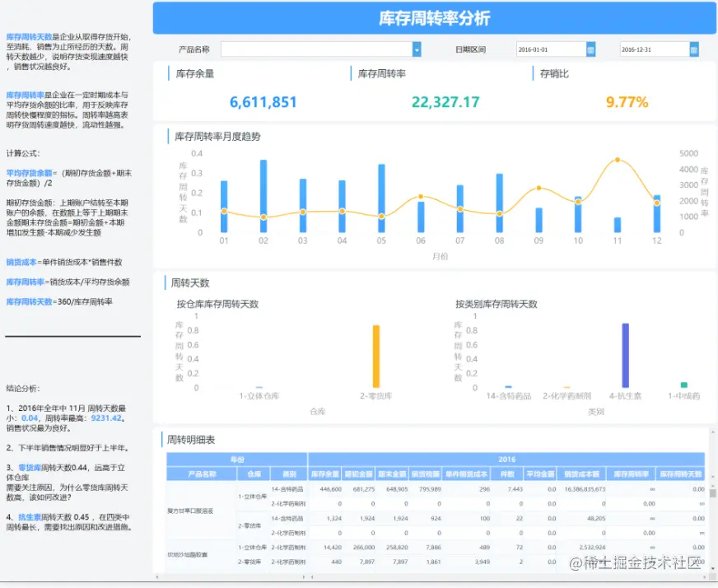The image size is (718, 588).
Task: Click the line point for month 11
Action: (618, 160)
